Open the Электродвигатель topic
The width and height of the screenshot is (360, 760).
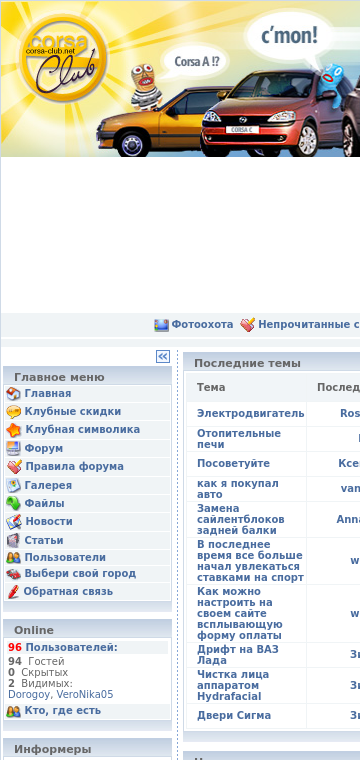[250, 413]
